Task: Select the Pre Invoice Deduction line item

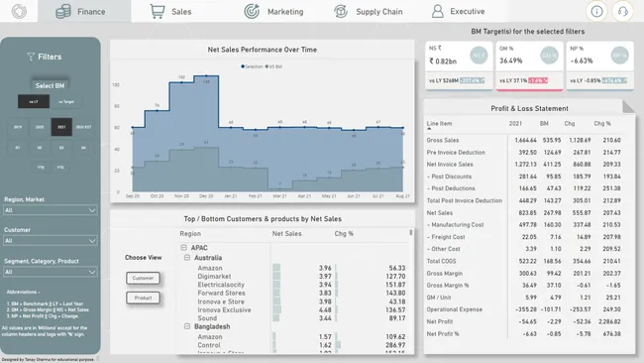Action: pos(524,152)
